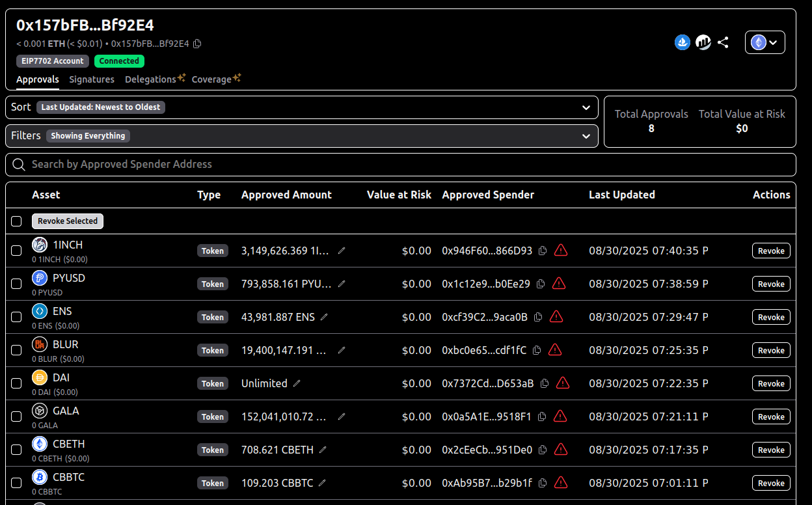This screenshot has width=812, height=505.
Task: Switch to the Signatures tab
Action: click(x=92, y=79)
